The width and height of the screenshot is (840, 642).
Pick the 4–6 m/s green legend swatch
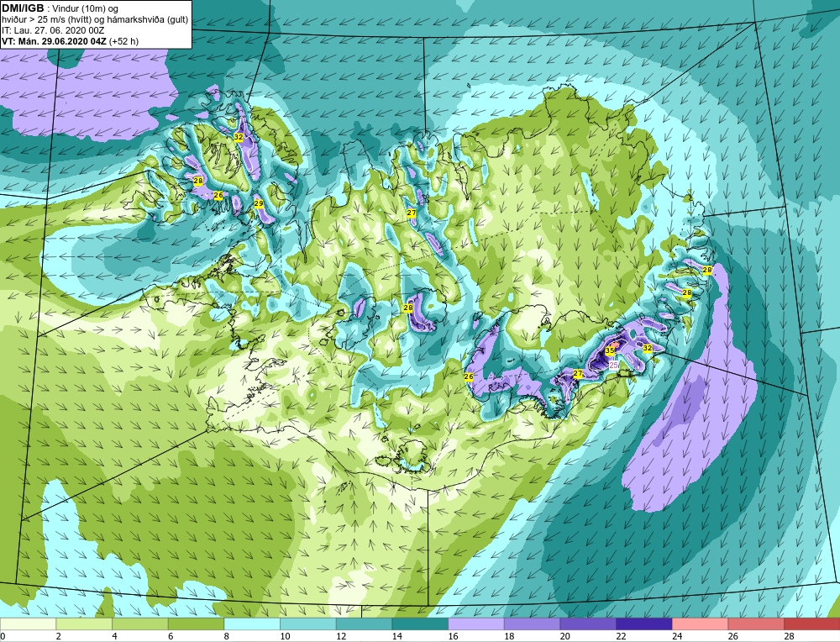click(139, 624)
